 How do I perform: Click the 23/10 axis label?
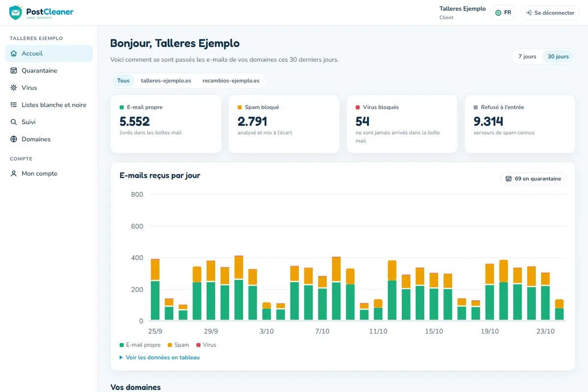point(545,331)
